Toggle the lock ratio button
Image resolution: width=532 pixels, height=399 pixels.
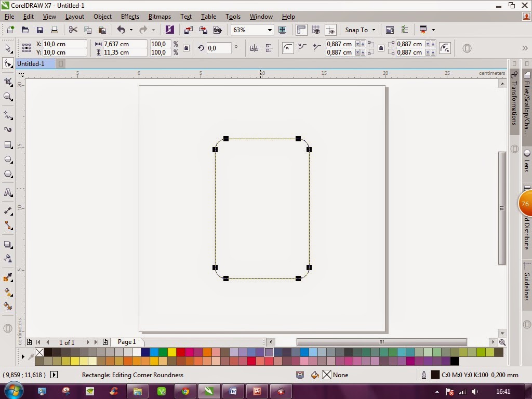(x=187, y=48)
